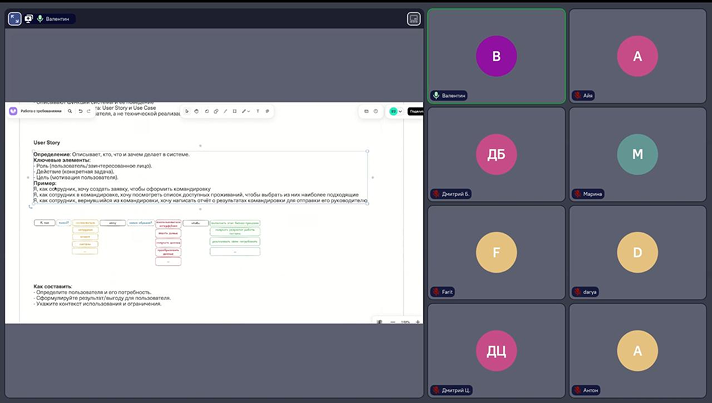
Task: Click muted mic icon next to Farit
Action: [436, 292]
